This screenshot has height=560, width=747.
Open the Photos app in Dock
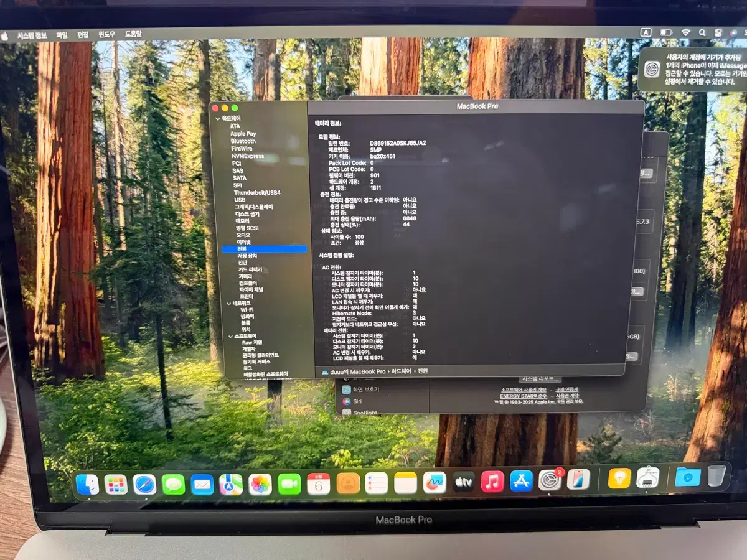pos(260,483)
